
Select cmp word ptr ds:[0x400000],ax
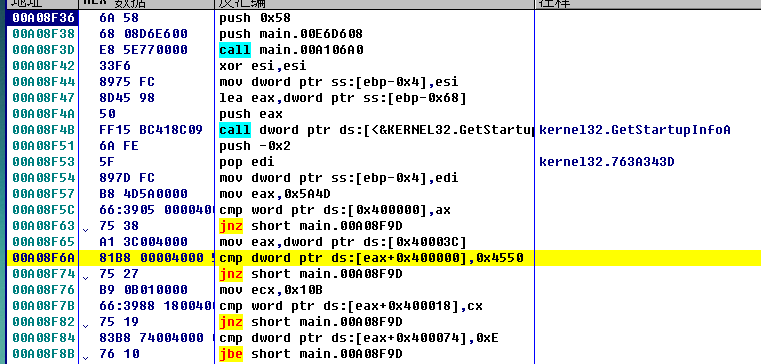click(335, 210)
